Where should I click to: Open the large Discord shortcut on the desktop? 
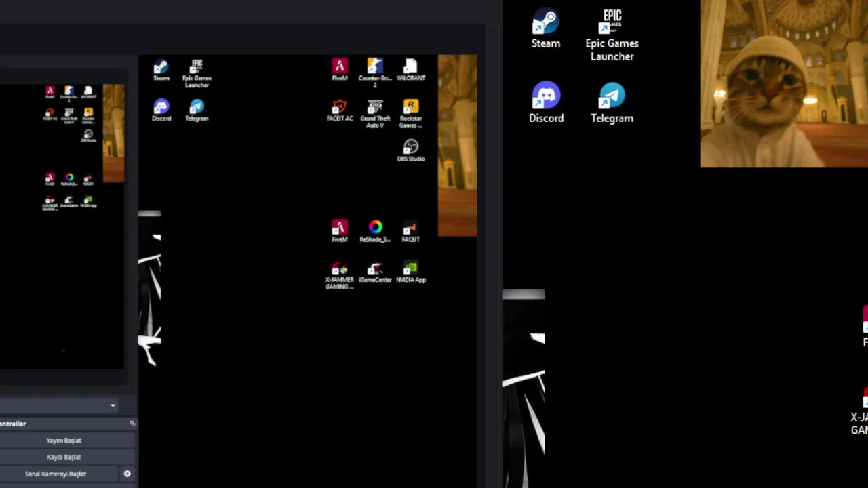coord(546,103)
